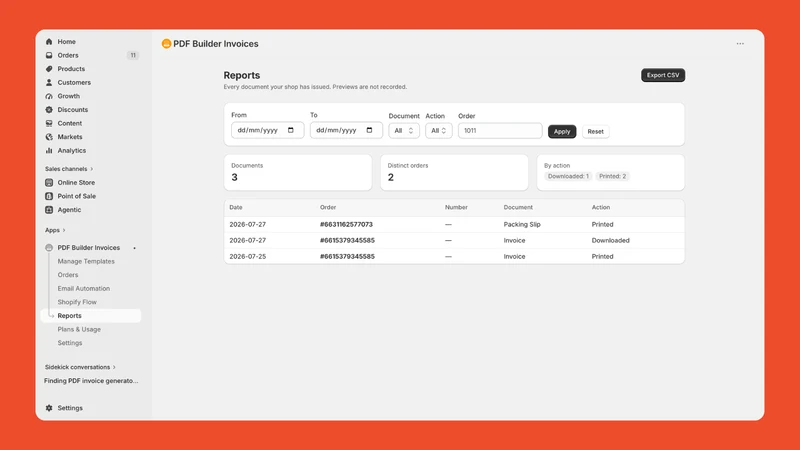Click the Documents count card
The width and height of the screenshot is (800, 450).
tap(298, 172)
